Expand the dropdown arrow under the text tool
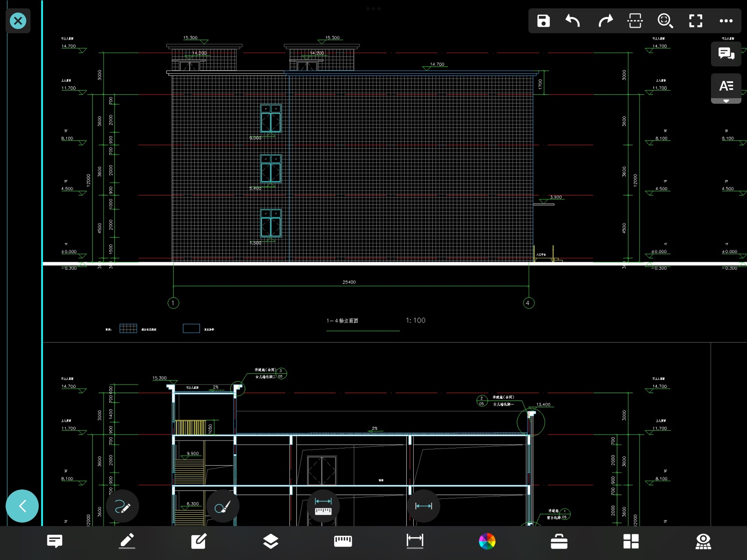Image resolution: width=747 pixels, height=560 pixels. pyautogui.click(x=726, y=101)
